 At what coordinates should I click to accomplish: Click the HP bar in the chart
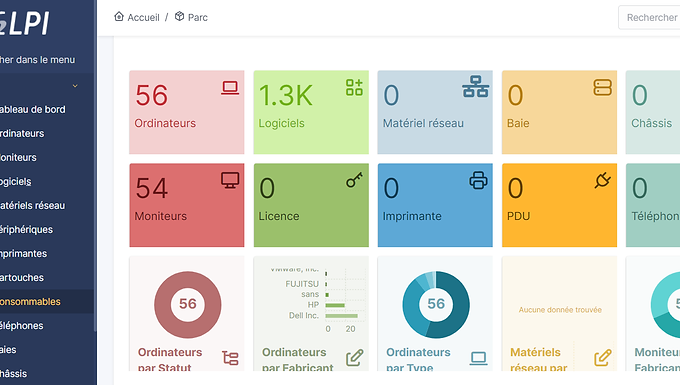(x=335, y=305)
